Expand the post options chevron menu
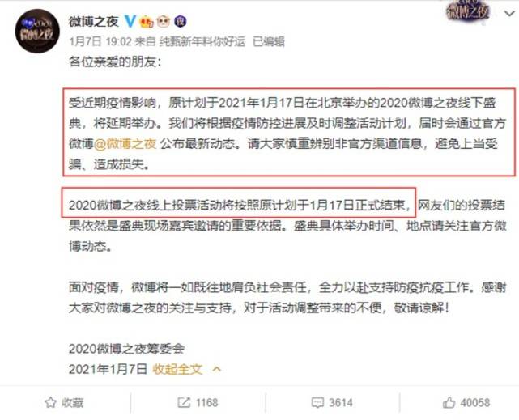The image size is (519, 420). [x=510, y=14]
